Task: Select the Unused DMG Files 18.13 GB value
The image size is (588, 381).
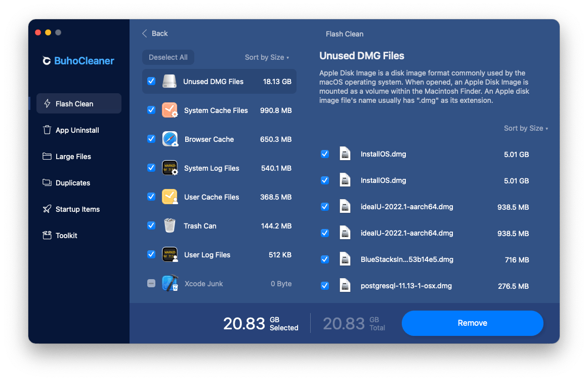Action: [x=277, y=82]
